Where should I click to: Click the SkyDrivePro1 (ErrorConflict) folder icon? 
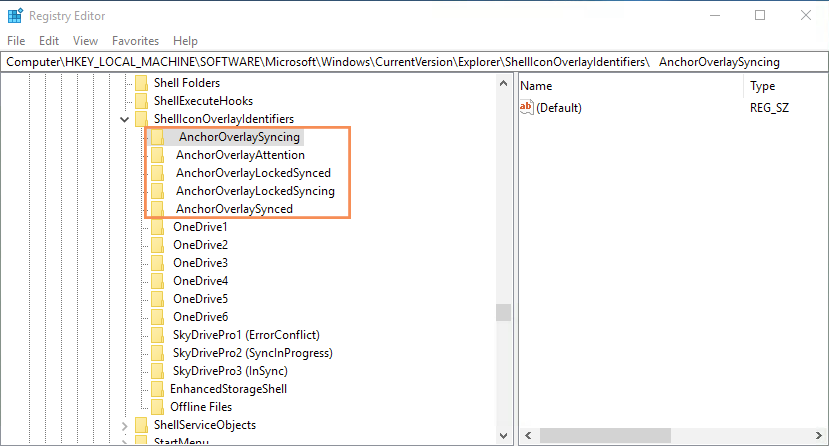(157, 334)
